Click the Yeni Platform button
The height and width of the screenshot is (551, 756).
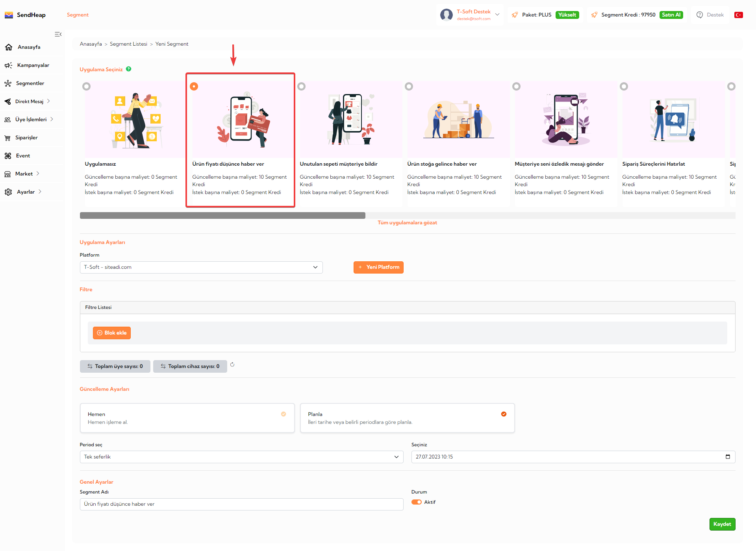click(x=378, y=267)
